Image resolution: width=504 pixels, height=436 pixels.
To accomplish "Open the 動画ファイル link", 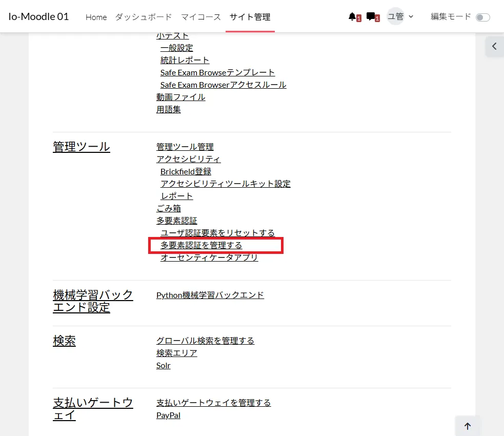I will [180, 97].
